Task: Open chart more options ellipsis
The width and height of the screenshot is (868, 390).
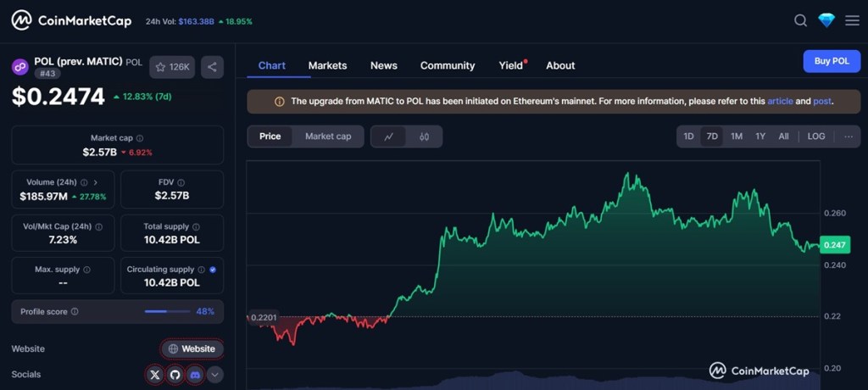Action: point(848,136)
